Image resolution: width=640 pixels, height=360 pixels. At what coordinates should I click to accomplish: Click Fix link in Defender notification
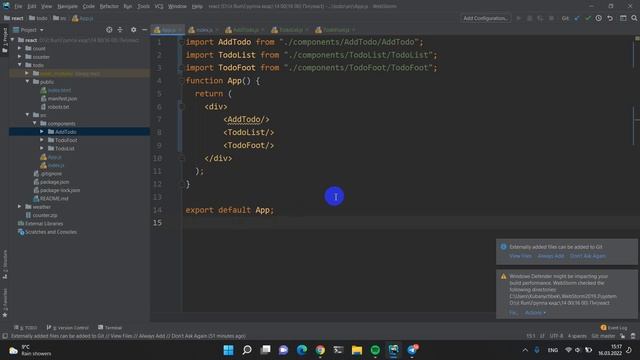pyautogui.click(x=513, y=313)
